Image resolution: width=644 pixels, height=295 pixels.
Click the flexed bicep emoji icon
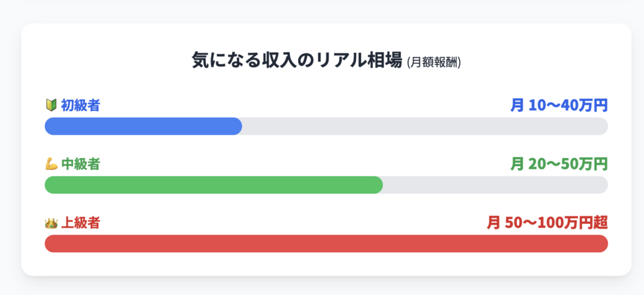(51, 165)
